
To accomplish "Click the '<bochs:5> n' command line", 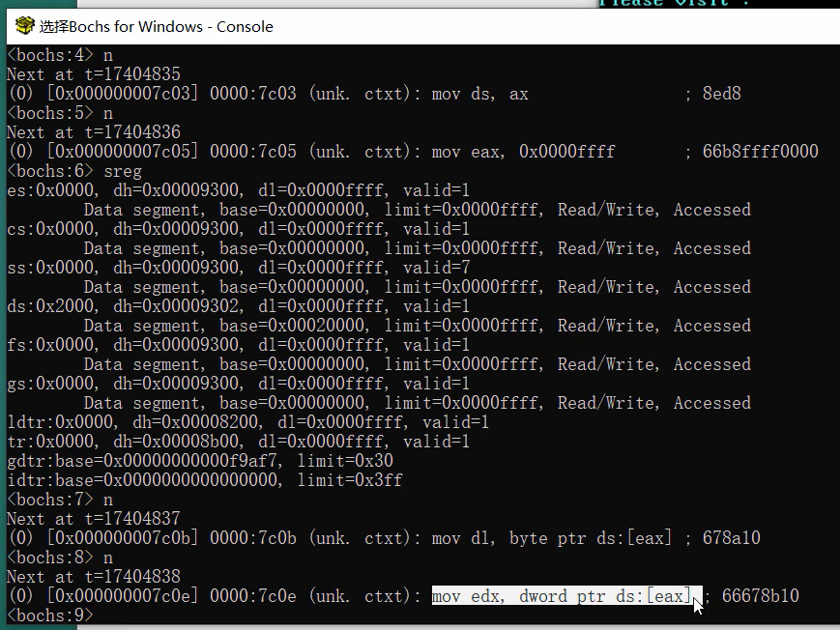I will click(x=60, y=113).
